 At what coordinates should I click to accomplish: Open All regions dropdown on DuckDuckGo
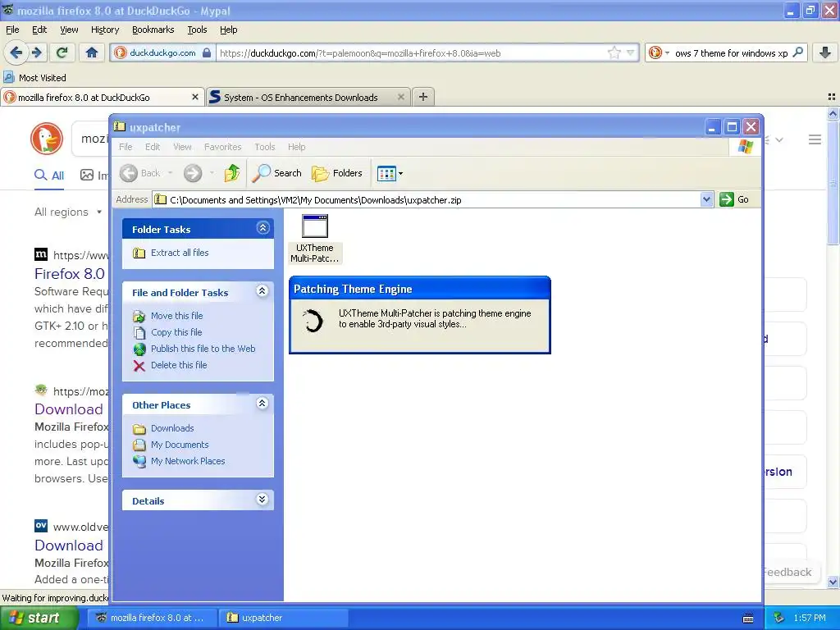tap(68, 212)
